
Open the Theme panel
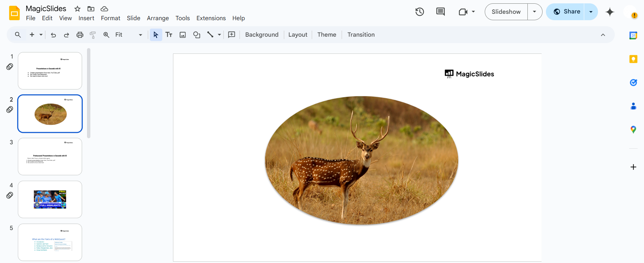coord(327,35)
